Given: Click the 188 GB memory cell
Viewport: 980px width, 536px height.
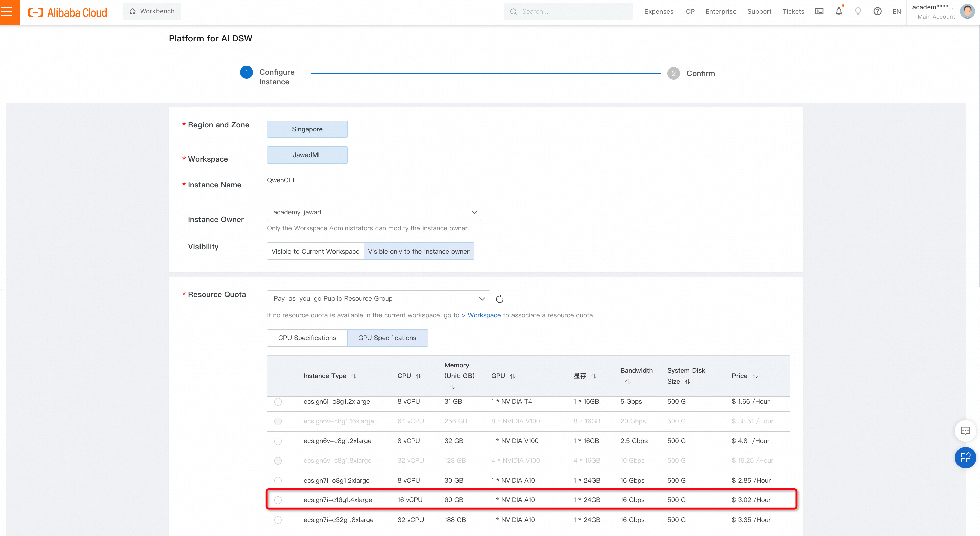Looking at the screenshot, I should [455, 520].
